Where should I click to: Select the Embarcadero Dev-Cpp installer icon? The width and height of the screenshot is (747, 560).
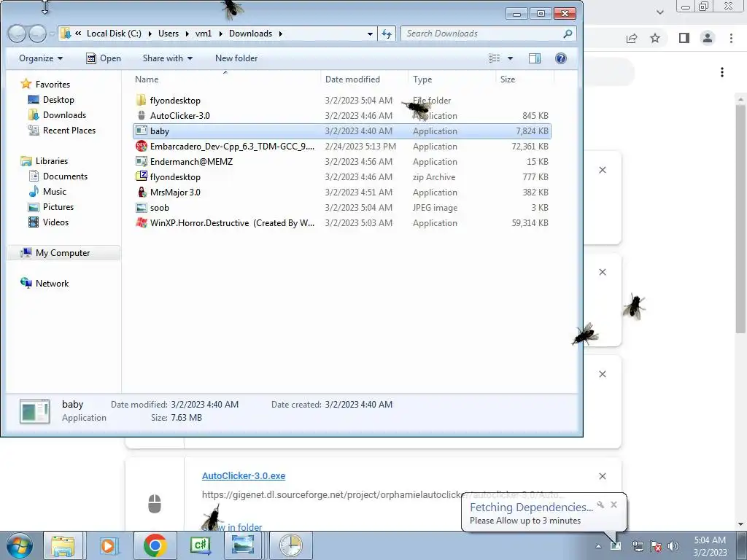(x=141, y=146)
